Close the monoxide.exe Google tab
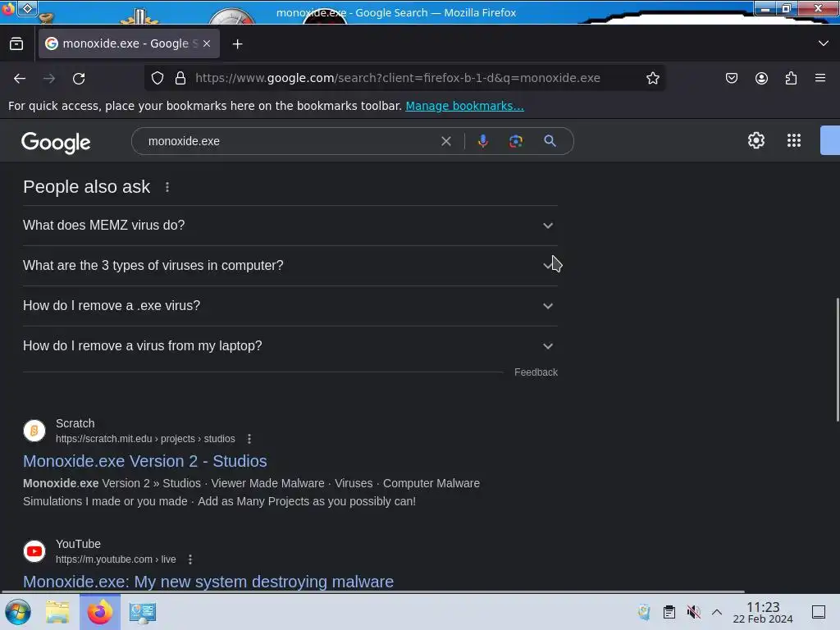Image resolution: width=840 pixels, height=630 pixels. pos(207,44)
